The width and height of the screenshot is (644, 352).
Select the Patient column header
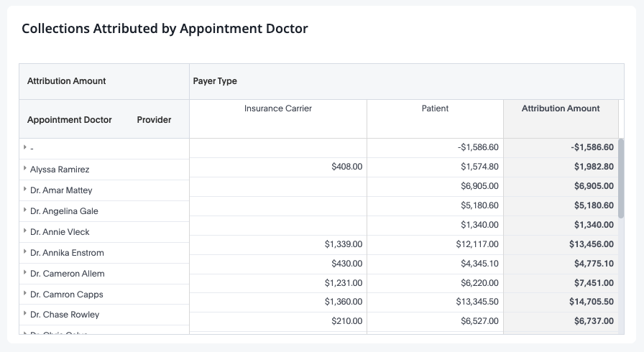coord(435,108)
